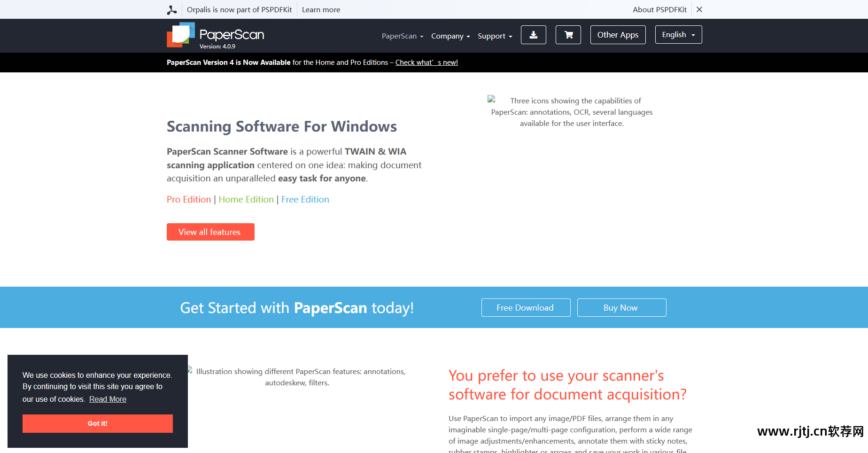The image size is (868, 453).
Task: Click View all features button
Action: [x=210, y=232]
